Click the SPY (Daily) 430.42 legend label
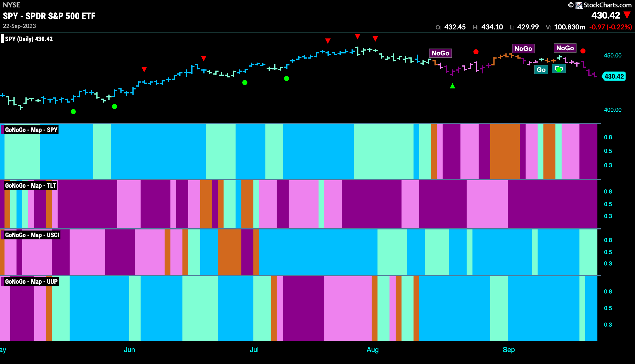The height and width of the screenshot is (364, 635). (x=29, y=39)
